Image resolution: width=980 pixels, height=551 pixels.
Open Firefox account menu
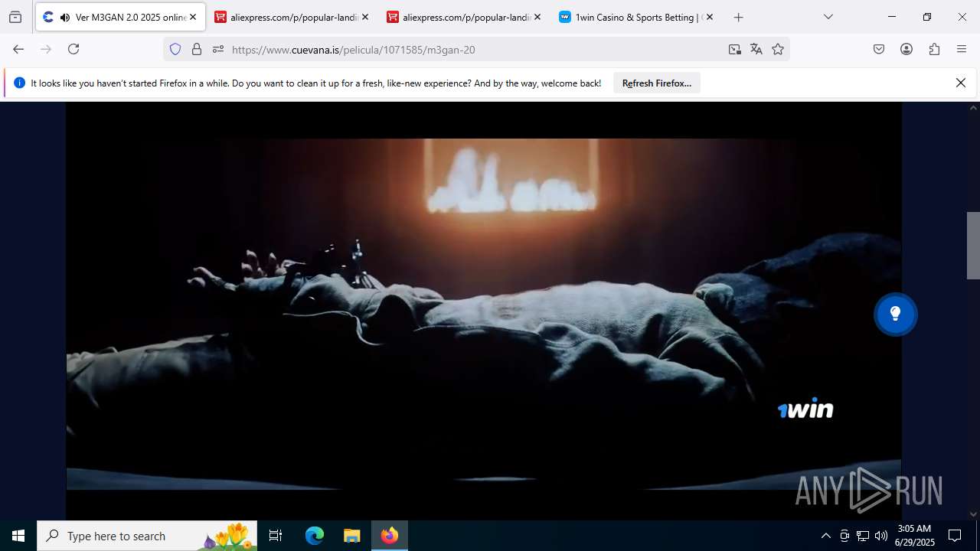coord(906,49)
